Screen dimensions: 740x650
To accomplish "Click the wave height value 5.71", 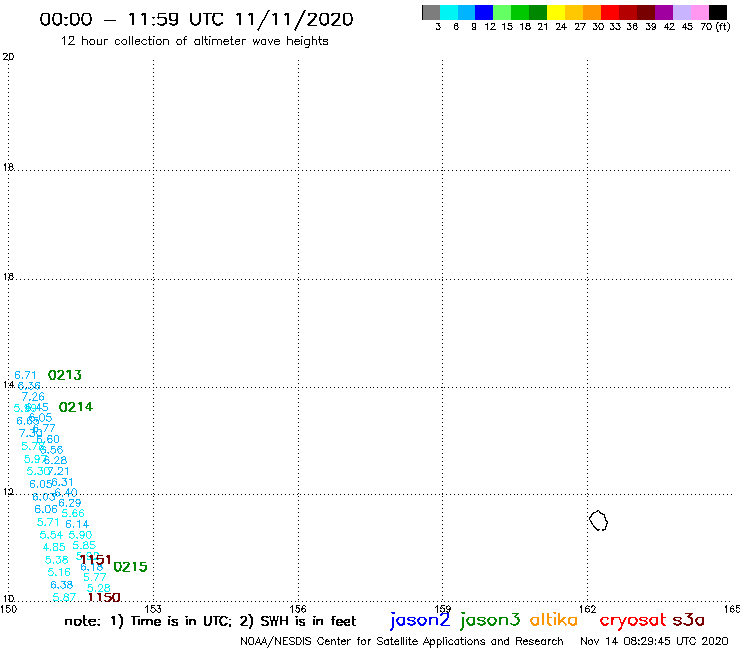I will pyautogui.click(x=48, y=522).
